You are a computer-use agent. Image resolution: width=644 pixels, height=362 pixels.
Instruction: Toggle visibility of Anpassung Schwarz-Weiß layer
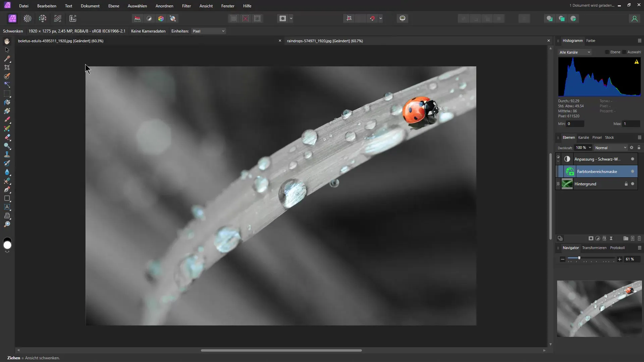tap(633, 159)
